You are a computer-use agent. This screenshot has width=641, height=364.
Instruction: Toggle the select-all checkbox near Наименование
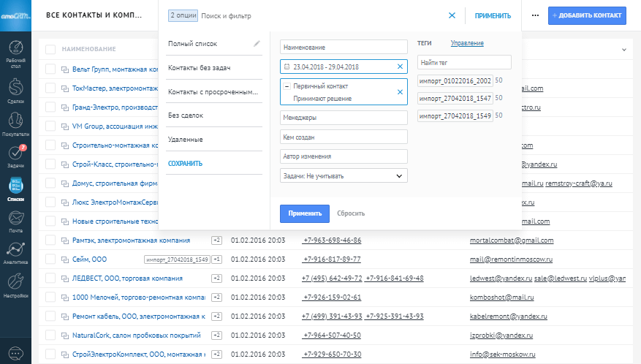tap(50, 49)
